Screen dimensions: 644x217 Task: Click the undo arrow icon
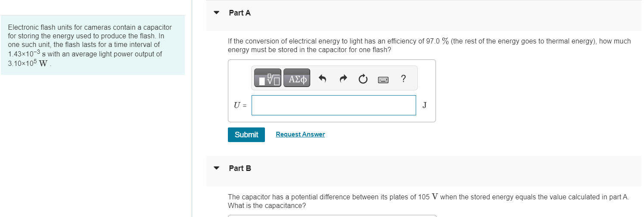tap(322, 79)
